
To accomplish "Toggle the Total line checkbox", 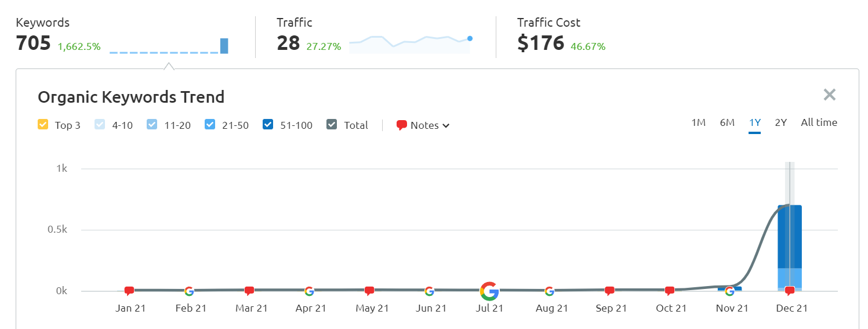I will coord(332,125).
